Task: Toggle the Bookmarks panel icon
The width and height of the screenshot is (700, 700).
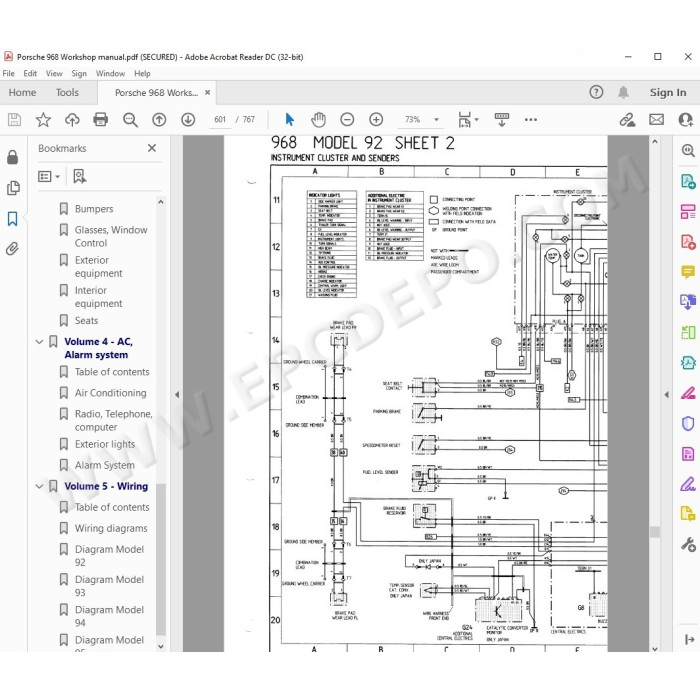Action: click(x=12, y=219)
